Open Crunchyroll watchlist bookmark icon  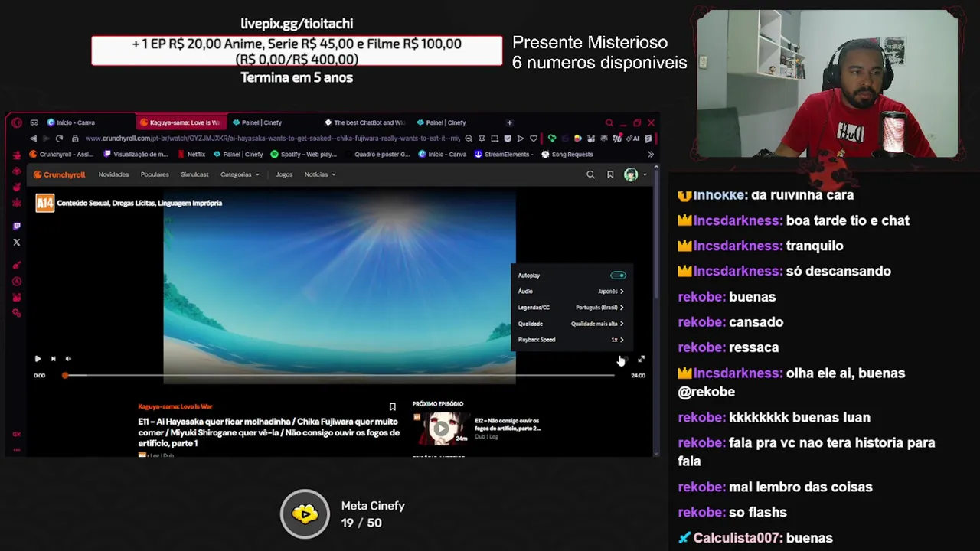(610, 174)
